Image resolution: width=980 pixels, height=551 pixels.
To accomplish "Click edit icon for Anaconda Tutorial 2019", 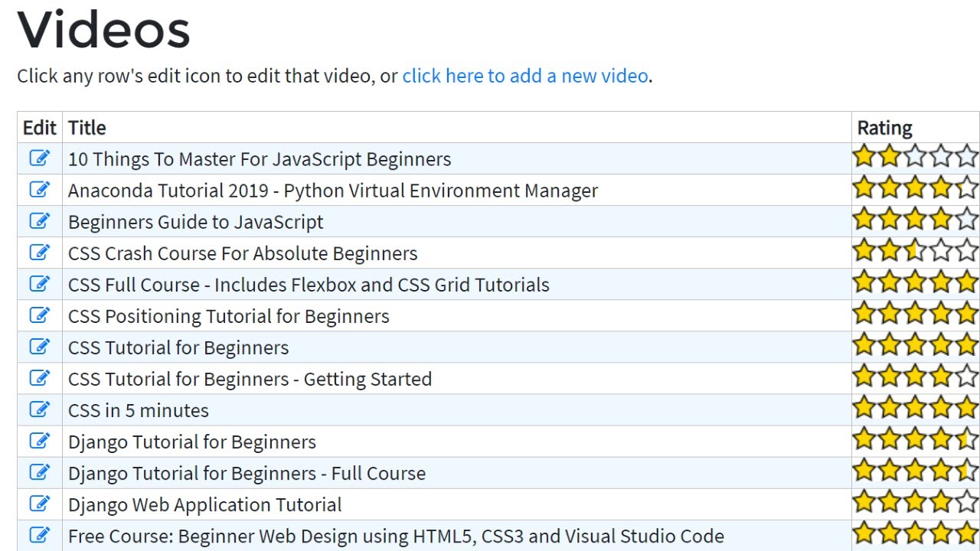I will pos(40,190).
